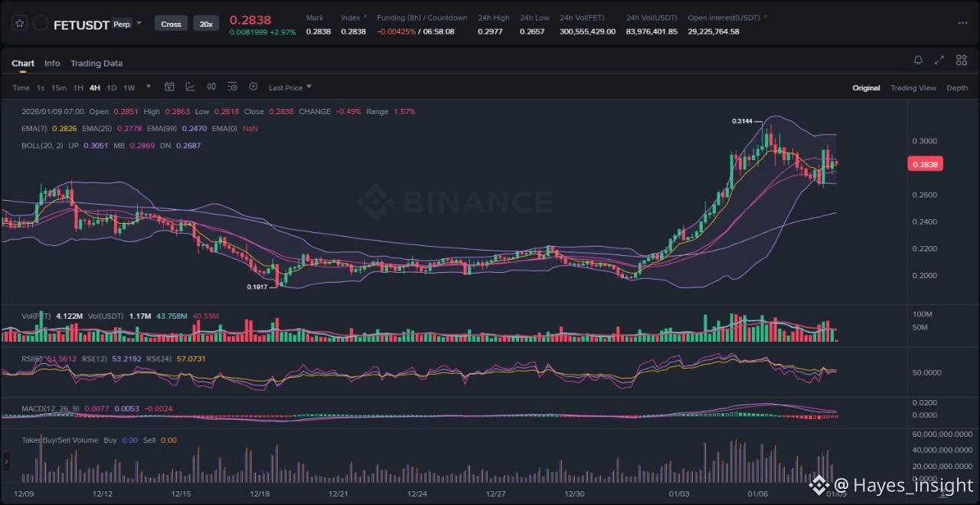Select the 1W interval

pos(129,88)
